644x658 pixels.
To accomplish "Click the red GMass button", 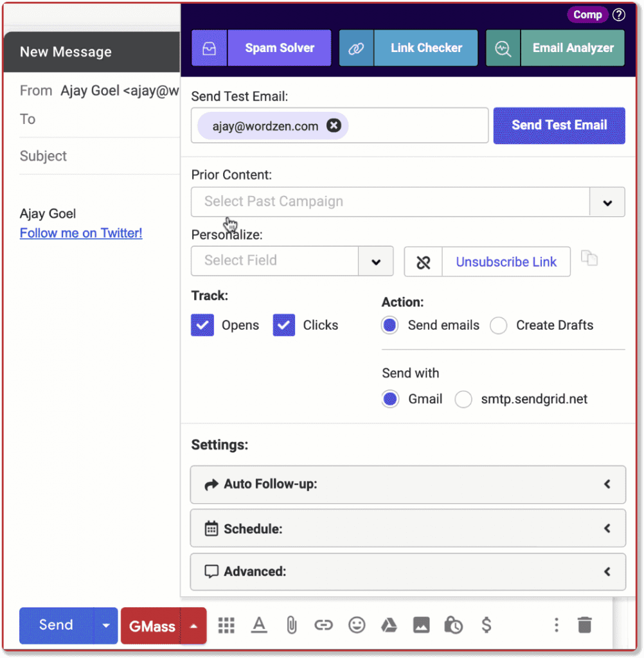I will click(151, 626).
